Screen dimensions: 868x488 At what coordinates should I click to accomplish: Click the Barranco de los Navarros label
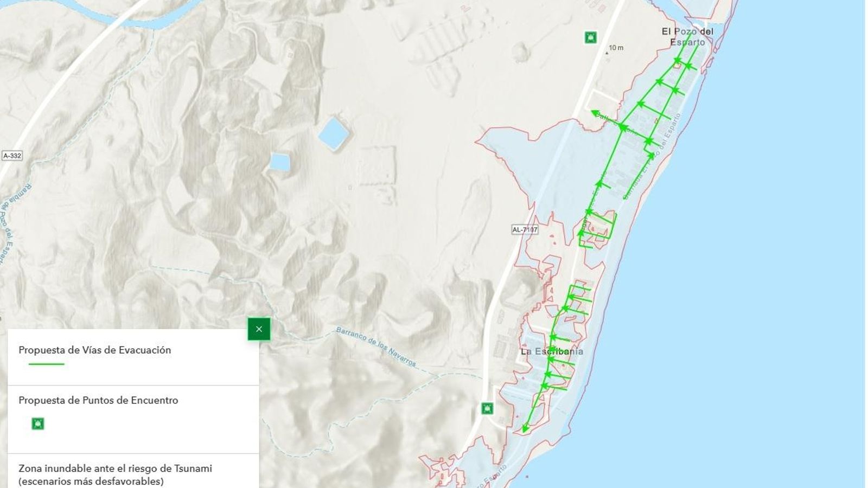tap(376, 346)
